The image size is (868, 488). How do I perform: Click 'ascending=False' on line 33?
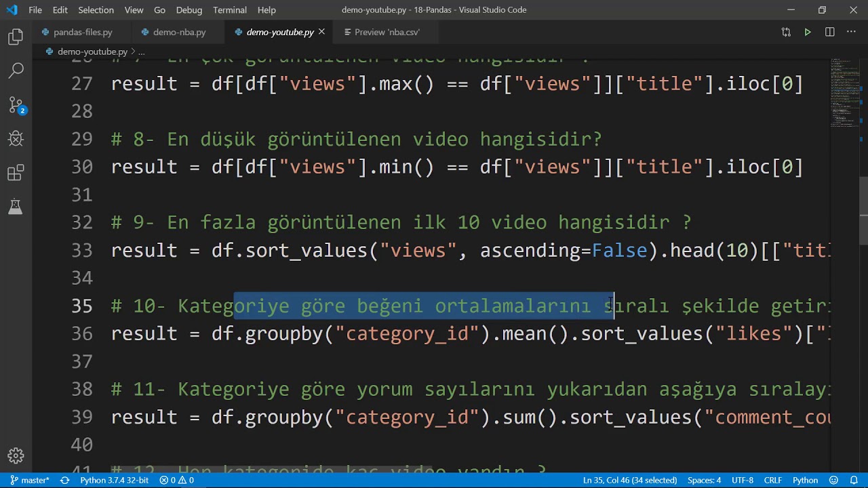pyautogui.click(x=564, y=251)
